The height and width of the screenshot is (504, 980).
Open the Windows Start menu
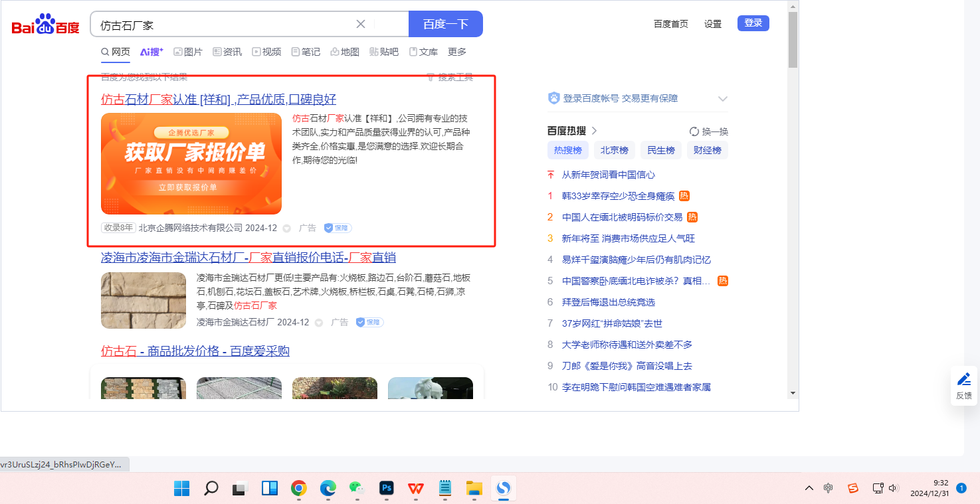tap(181, 489)
